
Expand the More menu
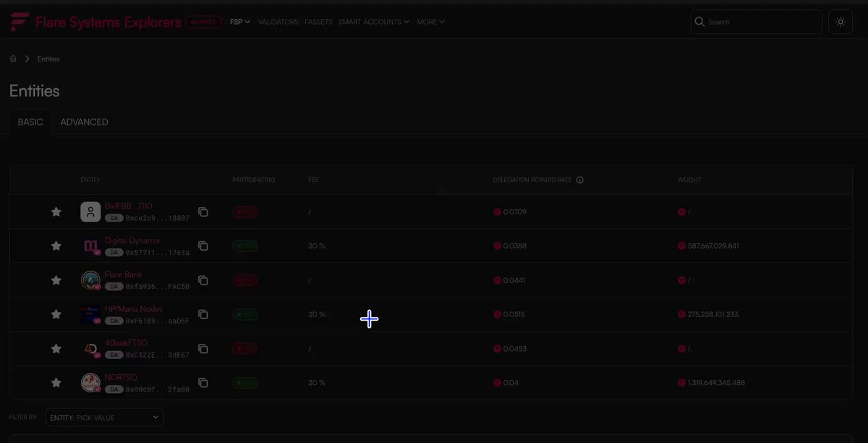[x=431, y=22]
